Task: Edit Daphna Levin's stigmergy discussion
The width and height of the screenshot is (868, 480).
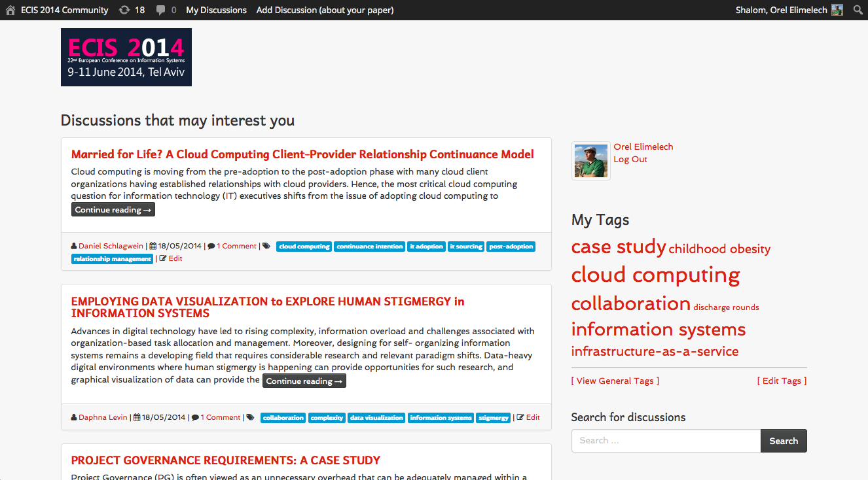Action: 533,417
